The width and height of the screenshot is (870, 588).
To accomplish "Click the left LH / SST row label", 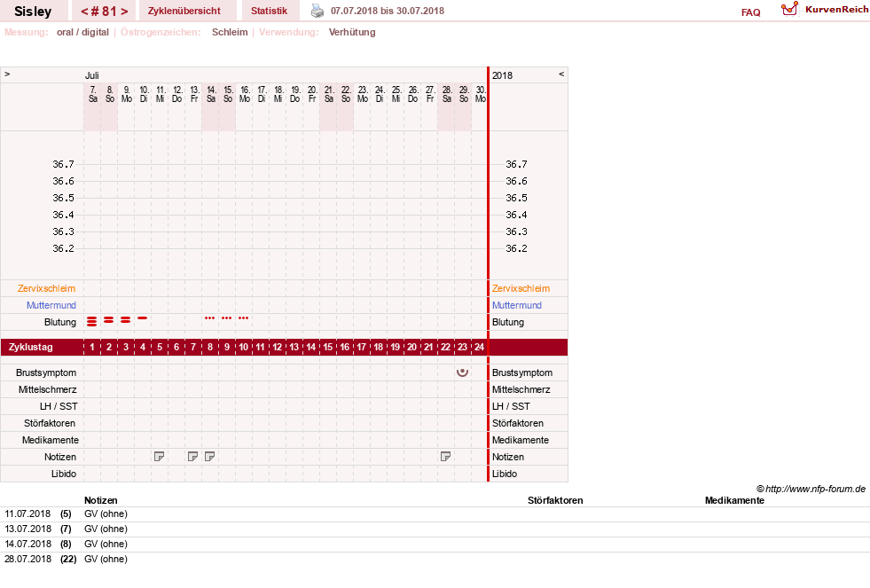I will coord(59,406).
